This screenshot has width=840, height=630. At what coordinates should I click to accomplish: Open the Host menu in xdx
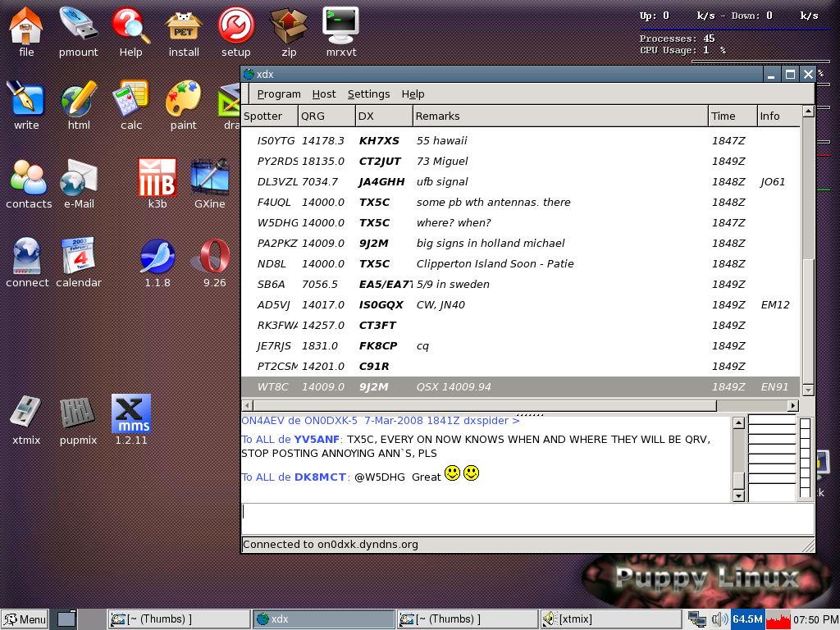point(324,94)
